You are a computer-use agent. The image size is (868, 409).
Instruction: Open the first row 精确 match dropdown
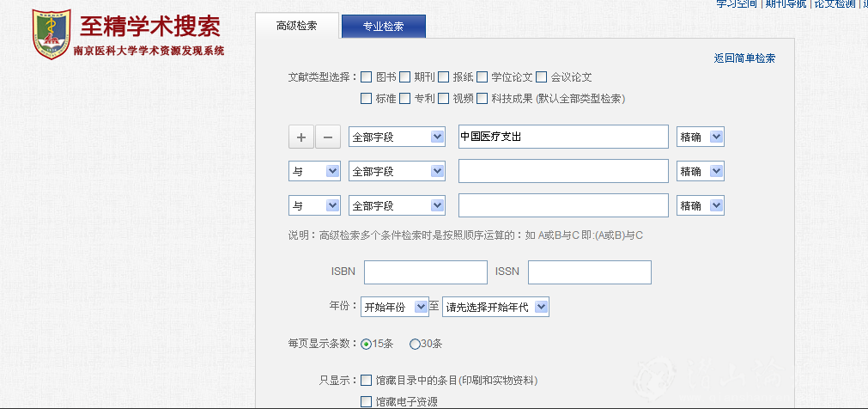click(x=700, y=137)
